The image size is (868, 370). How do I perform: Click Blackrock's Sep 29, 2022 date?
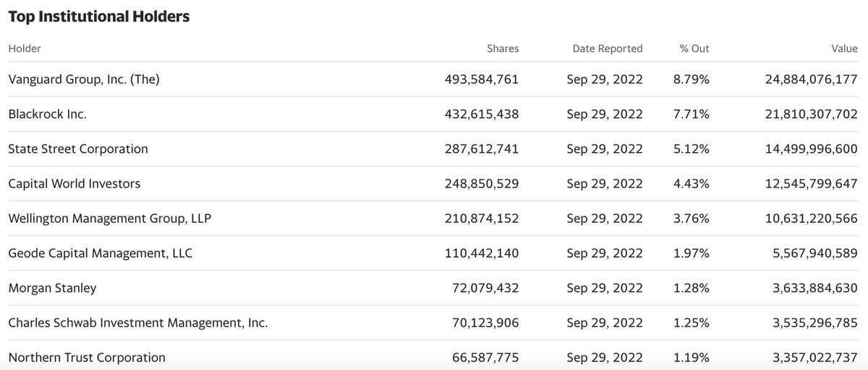(605, 114)
